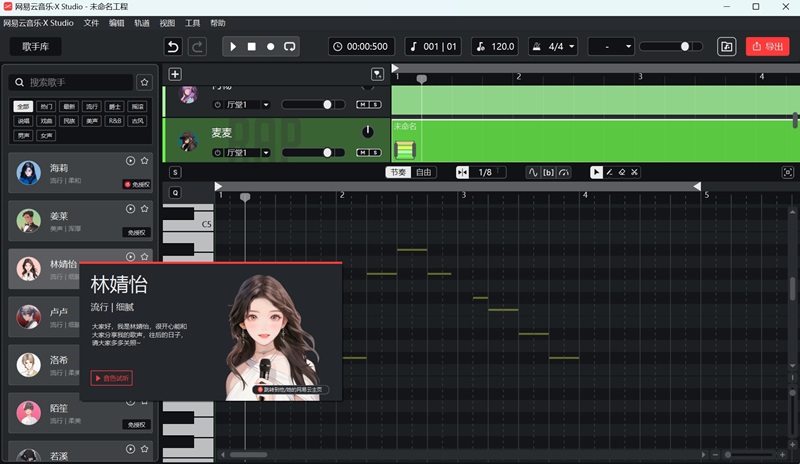Select the arrow pointer tool
This screenshot has height=464, width=800.
pos(596,172)
